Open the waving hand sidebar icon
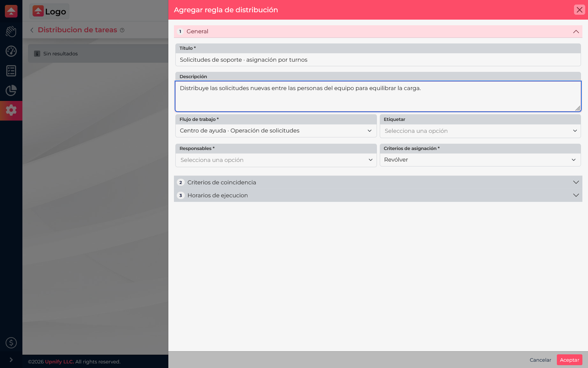Image resolution: width=588 pixels, height=368 pixels. point(11,32)
